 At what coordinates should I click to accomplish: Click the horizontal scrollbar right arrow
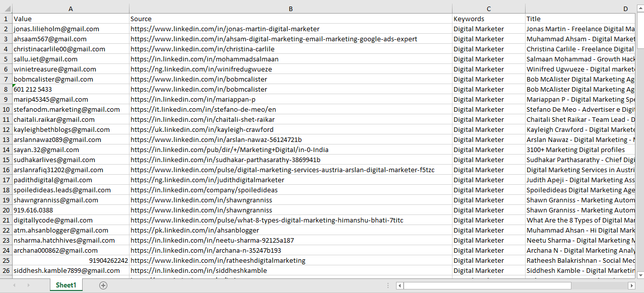(x=631, y=285)
